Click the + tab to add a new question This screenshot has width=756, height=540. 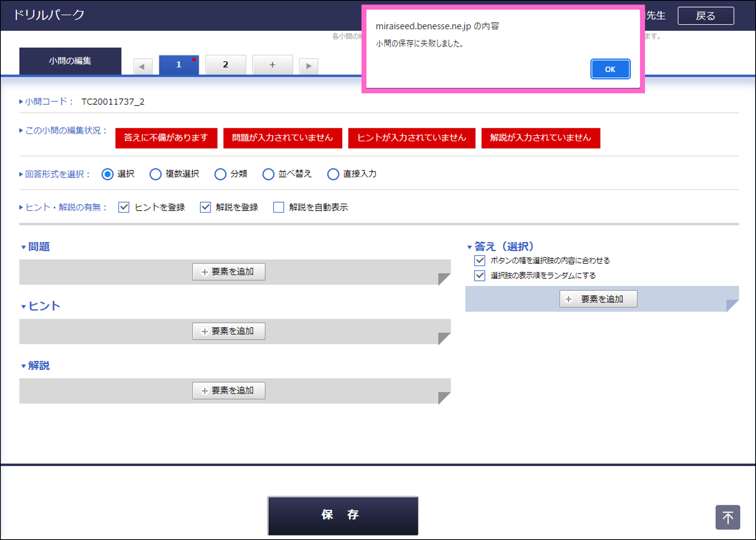[x=272, y=65]
